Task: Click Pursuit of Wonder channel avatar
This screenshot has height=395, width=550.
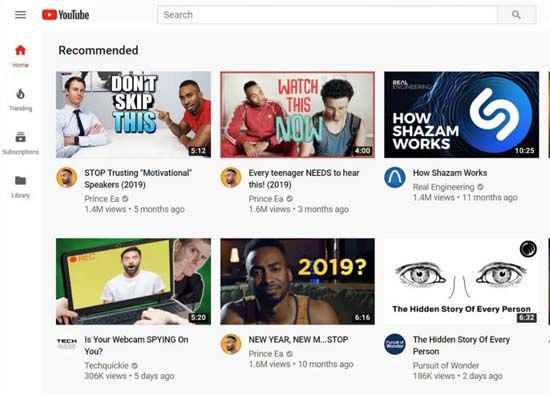Action: coord(395,344)
